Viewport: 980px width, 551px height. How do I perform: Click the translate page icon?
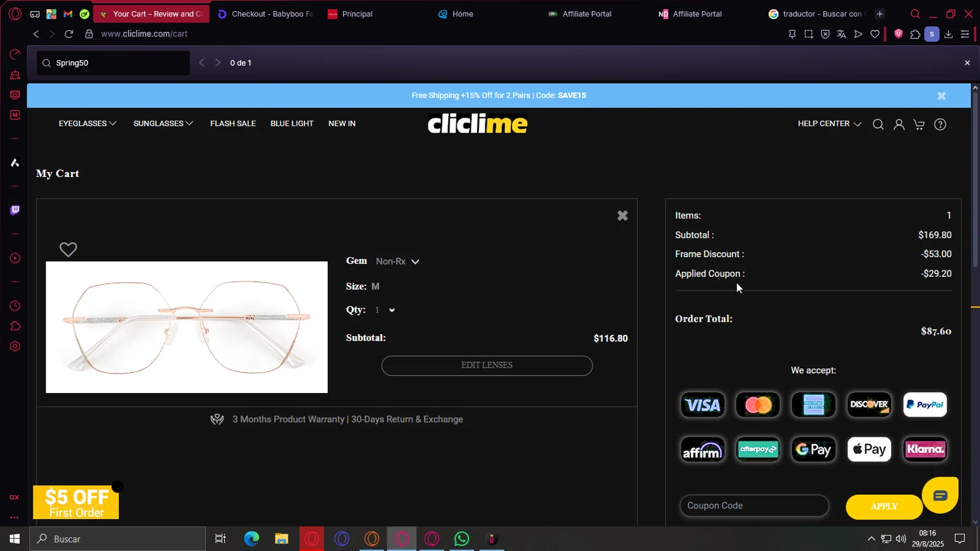[x=841, y=34]
